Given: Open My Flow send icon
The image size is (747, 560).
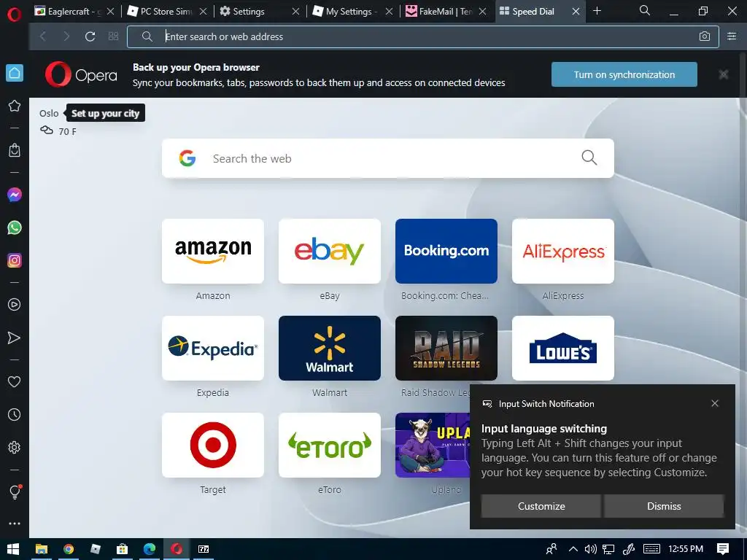Looking at the screenshot, I should (15, 338).
